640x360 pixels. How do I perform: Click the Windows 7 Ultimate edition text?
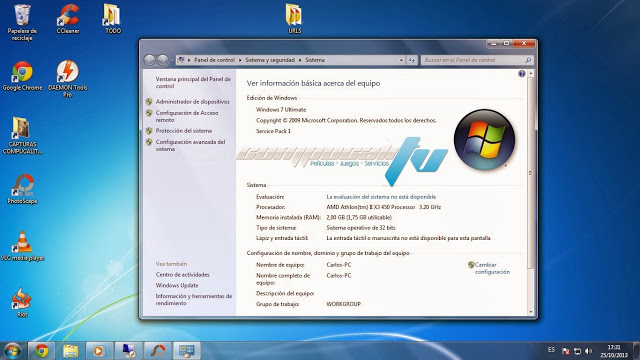click(x=281, y=109)
